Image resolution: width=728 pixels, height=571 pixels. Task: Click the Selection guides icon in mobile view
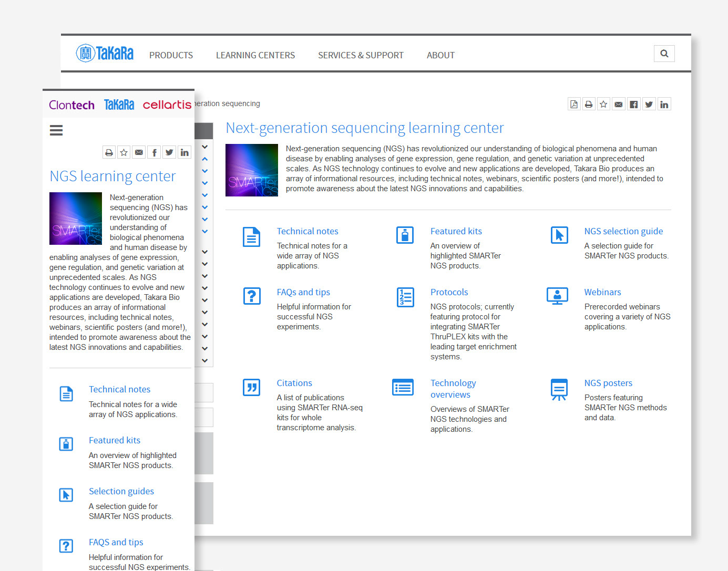click(x=66, y=495)
